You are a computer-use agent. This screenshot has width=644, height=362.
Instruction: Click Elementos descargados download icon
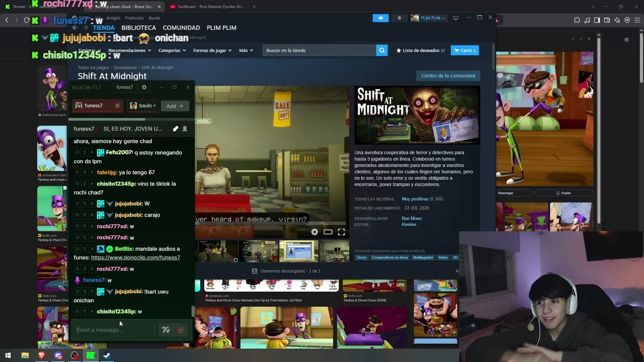click(x=255, y=271)
